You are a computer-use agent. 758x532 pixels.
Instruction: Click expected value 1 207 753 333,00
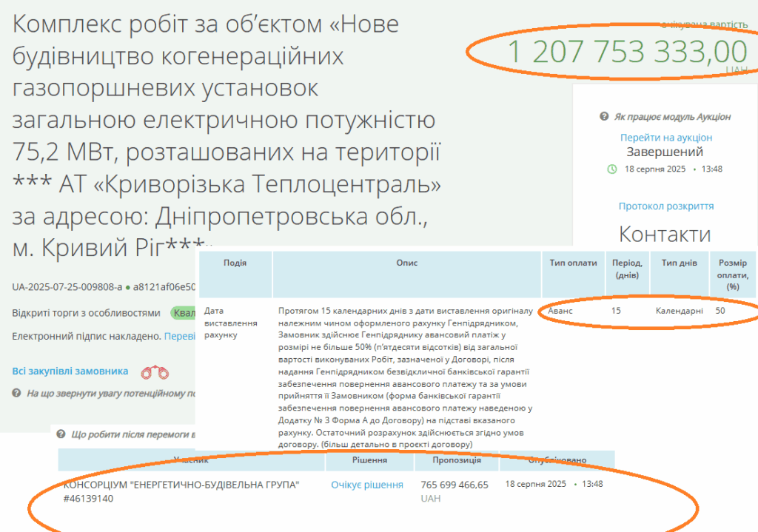pyautogui.click(x=628, y=53)
